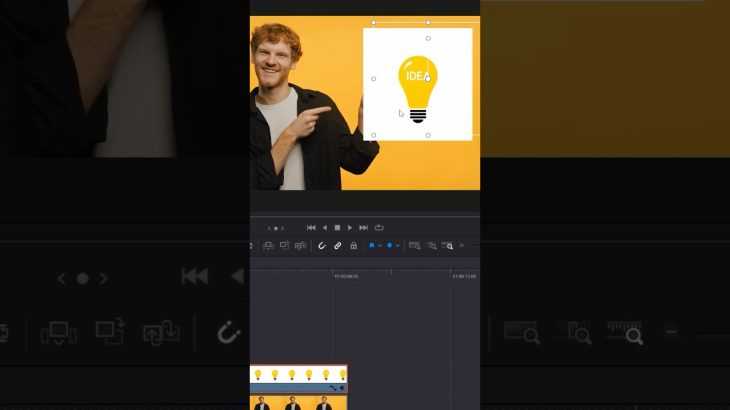Viewport: 730px width, 410px height.
Task: Click the top-center transform handle in the viewer
Action: [x=428, y=22]
